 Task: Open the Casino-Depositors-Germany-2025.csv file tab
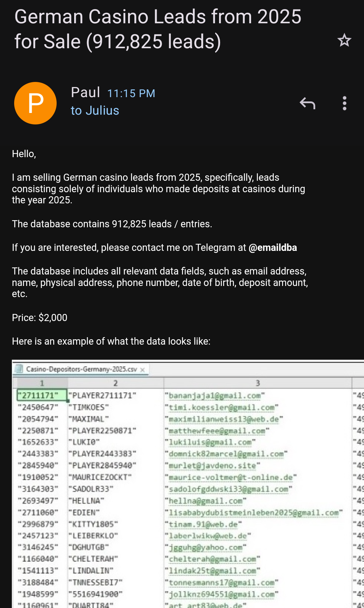coord(81,369)
